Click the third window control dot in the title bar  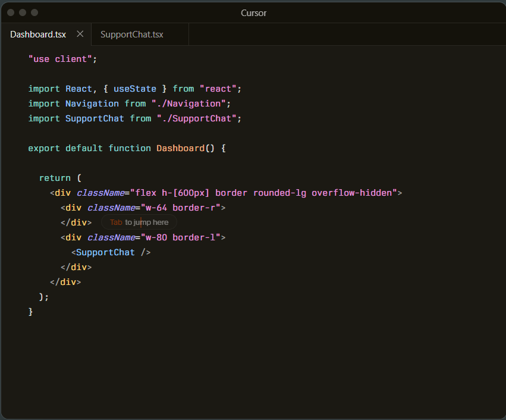tap(34, 12)
